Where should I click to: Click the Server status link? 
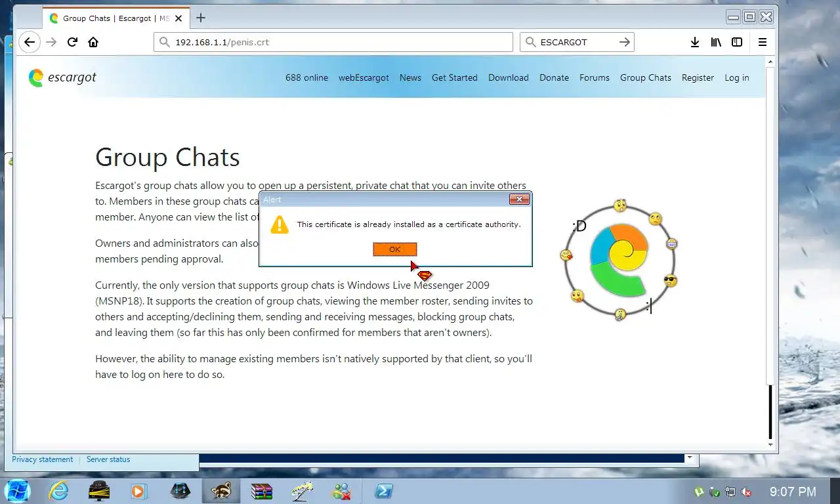click(108, 459)
